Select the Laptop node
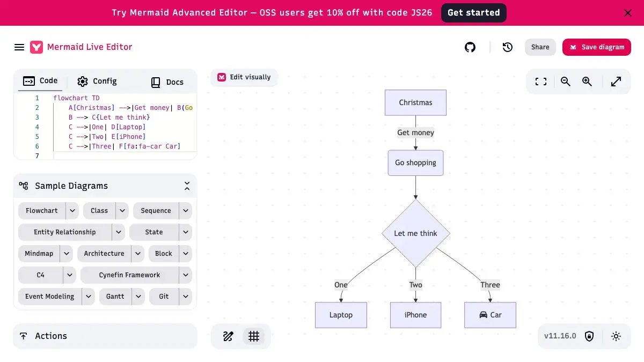The width and height of the screenshot is (644, 362). pos(341,315)
